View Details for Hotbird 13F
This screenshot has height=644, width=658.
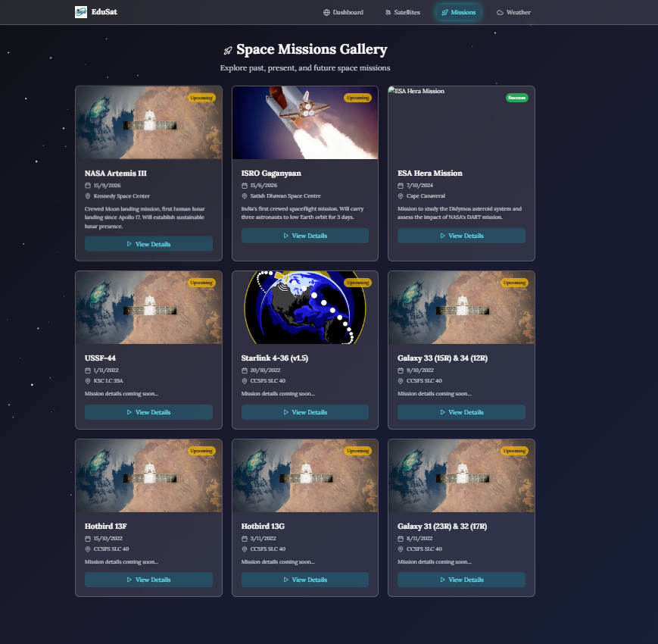tap(148, 580)
